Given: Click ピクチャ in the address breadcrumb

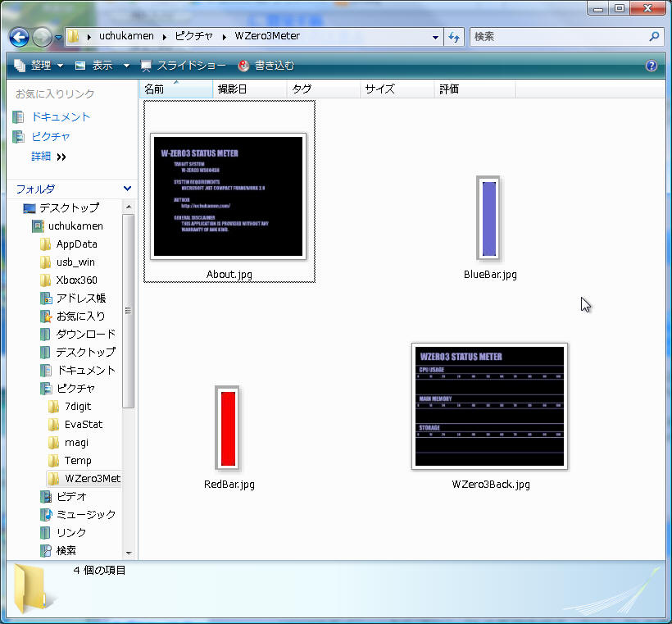Looking at the screenshot, I should [x=193, y=36].
